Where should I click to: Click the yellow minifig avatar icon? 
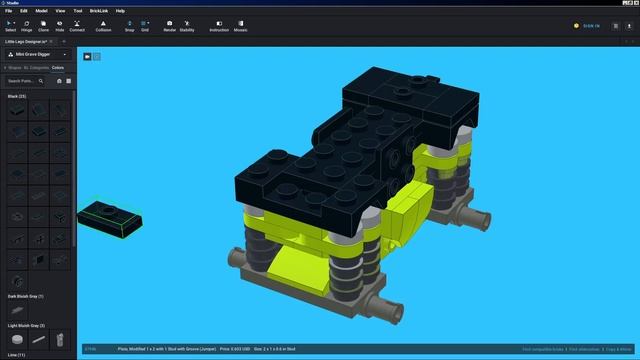pos(576,26)
